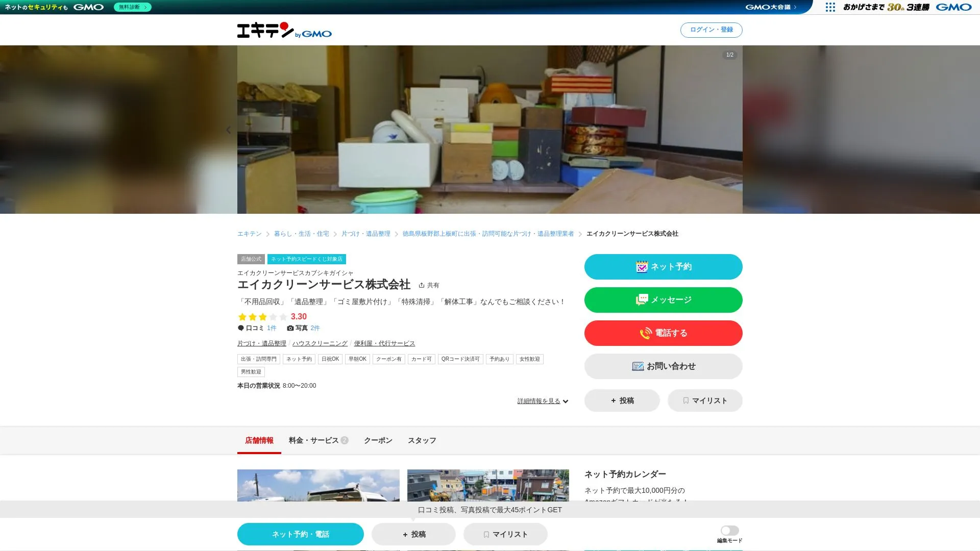
Task: Open the ハウスクリーニング category link
Action: click(320, 343)
